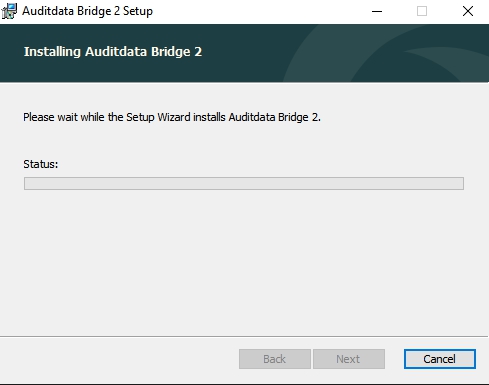Click the installation status progress bar
The image size is (489, 385).
[x=244, y=183]
